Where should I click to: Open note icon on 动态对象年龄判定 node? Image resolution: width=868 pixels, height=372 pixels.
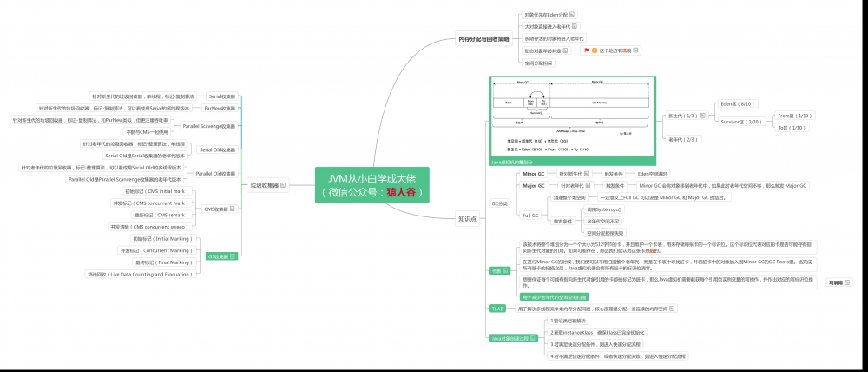566,50
